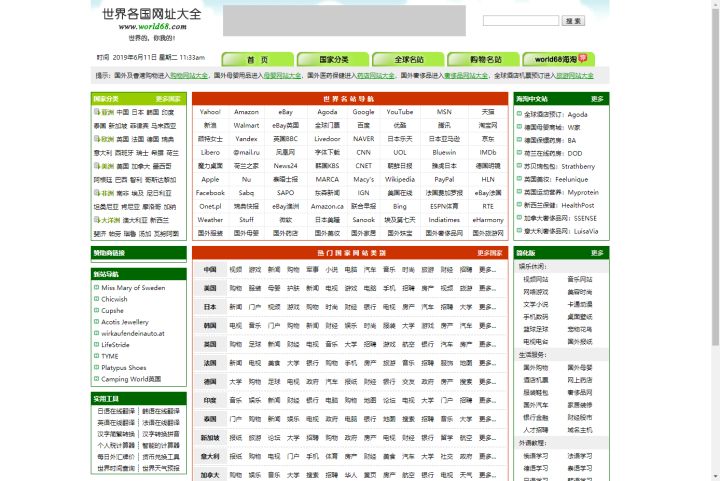Open the 中国 country row label
This screenshot has width=720, height=481.
[210, 269]
